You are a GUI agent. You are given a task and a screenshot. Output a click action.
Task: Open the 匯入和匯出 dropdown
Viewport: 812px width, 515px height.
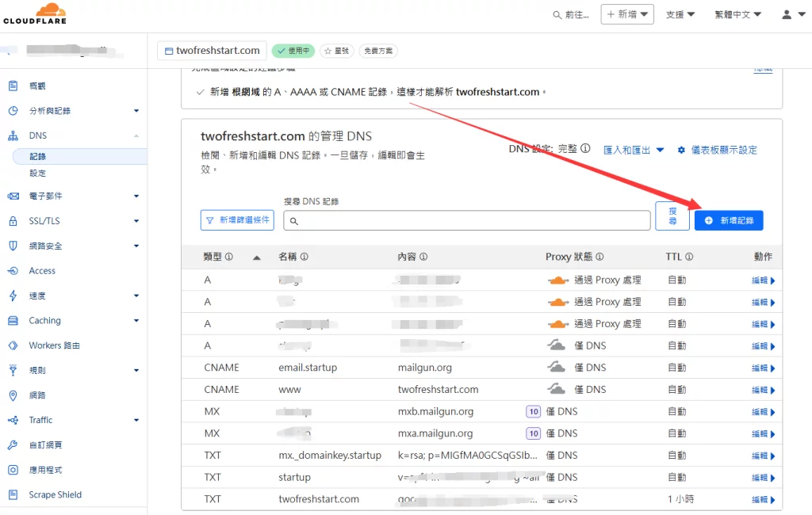coord(634,150)
